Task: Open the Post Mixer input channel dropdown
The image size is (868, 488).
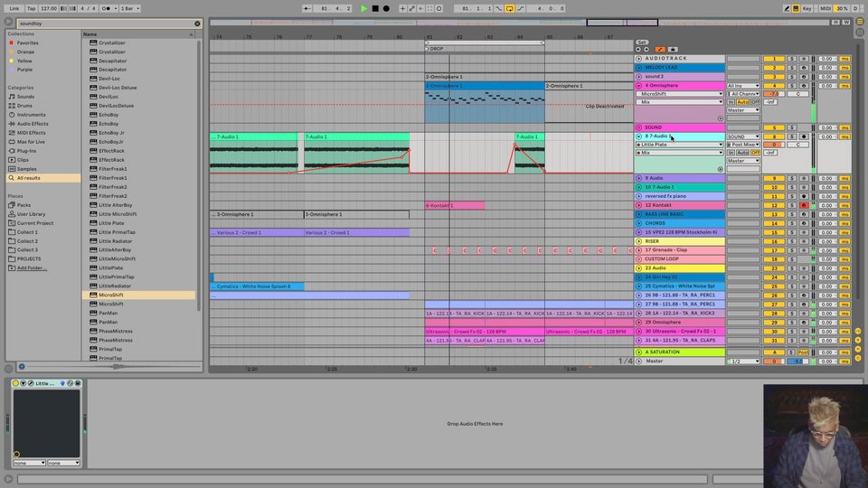Action: (743, 145)
